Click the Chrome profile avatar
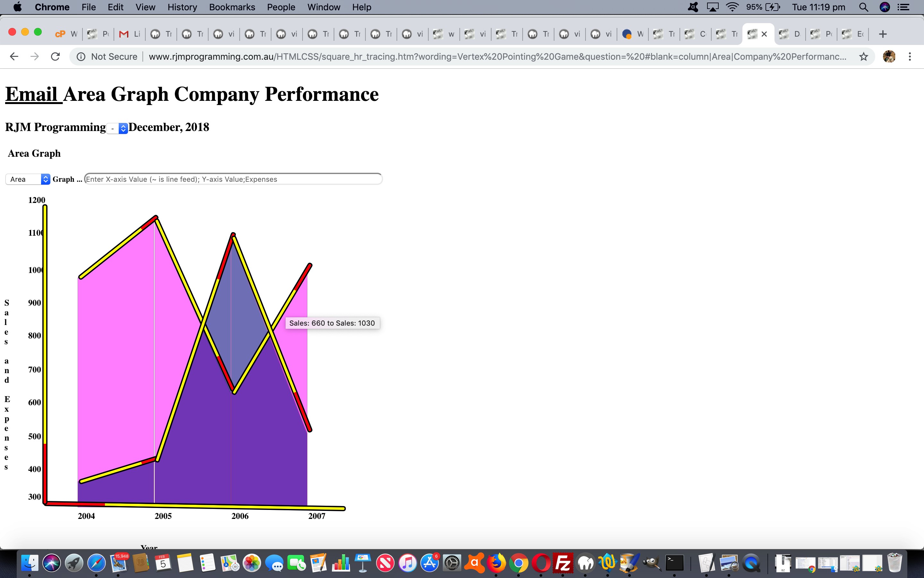Viewport: 924px width, 578px height. 889,57
